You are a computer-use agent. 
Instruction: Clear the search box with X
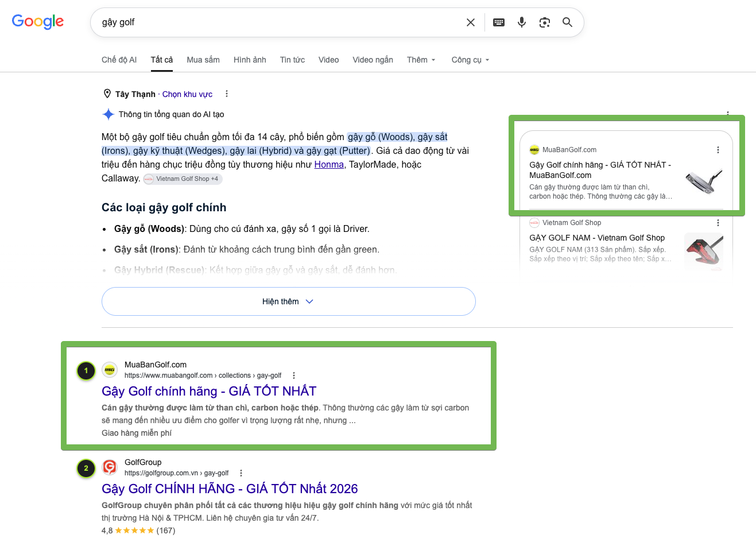[471, 22]
